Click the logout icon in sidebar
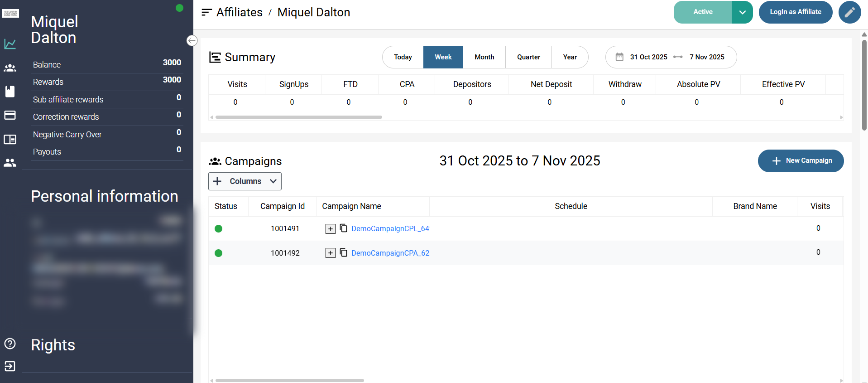Viewport: 868px width, 383px height. click(x=10, y=366)
